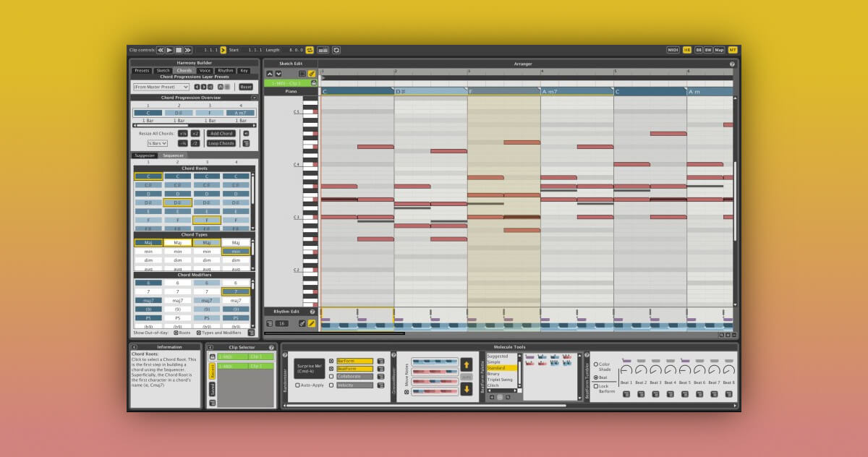Select the pencil draw tool in Sketch Edit

312,73
